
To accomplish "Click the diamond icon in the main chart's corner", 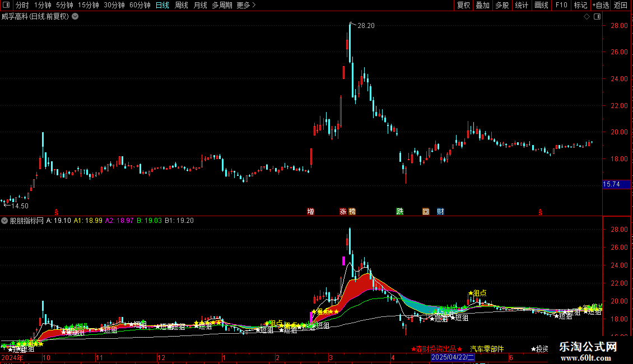I will [587, 17].
